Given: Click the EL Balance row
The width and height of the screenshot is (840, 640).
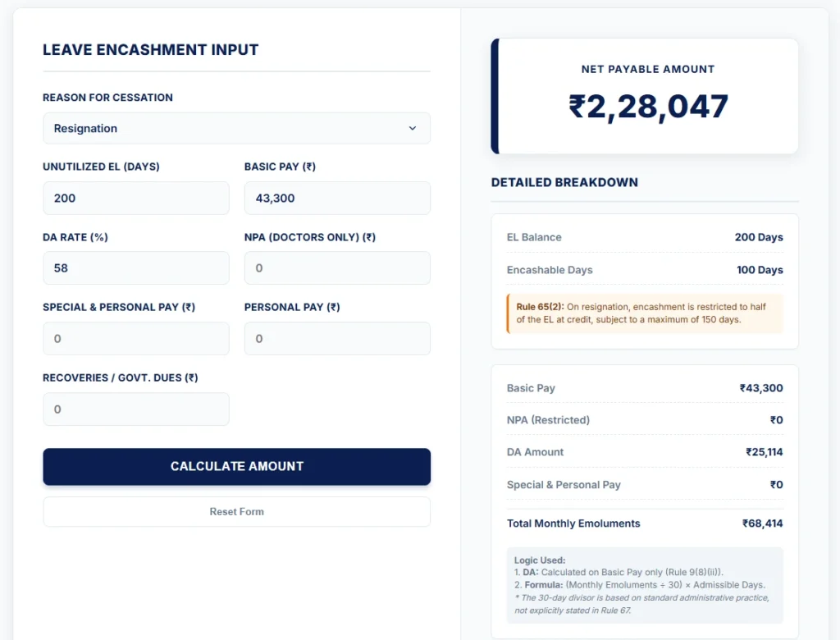Looking at the screenshot, I should click(x=645, y=237).
